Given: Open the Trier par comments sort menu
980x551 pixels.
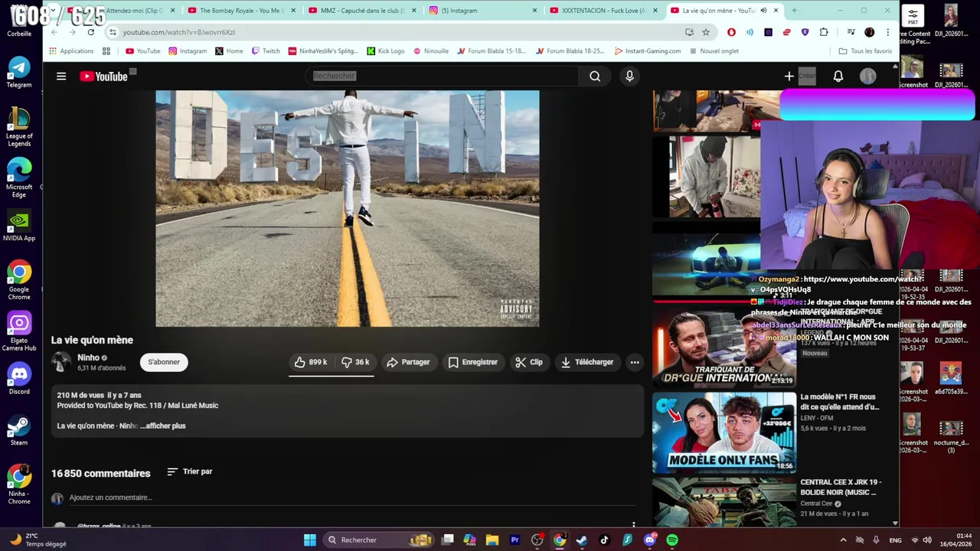Looking at the screenshot, I should [190, 471].
